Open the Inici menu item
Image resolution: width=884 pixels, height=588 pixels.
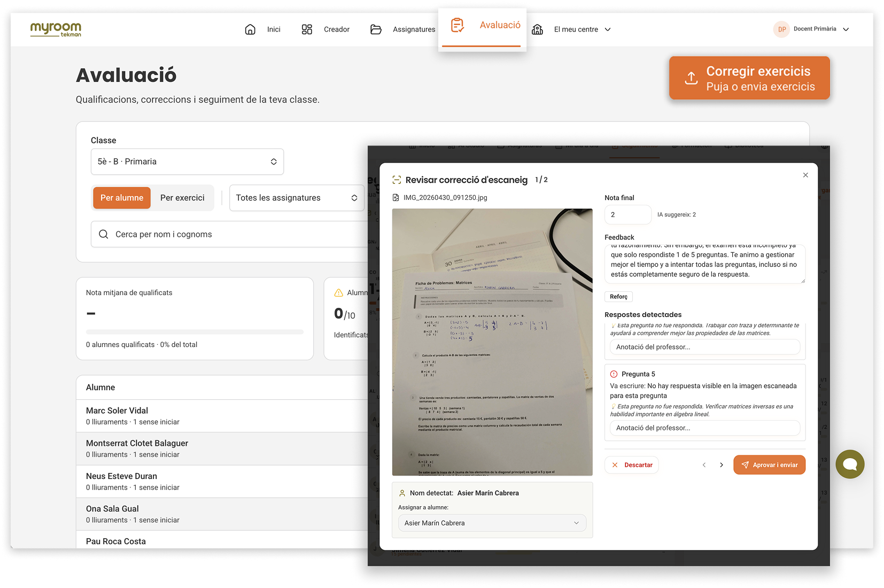(274, 29)
